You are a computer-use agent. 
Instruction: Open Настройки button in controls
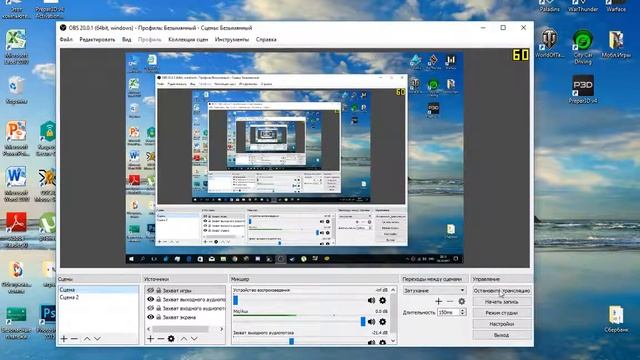[x=502, y=324]
